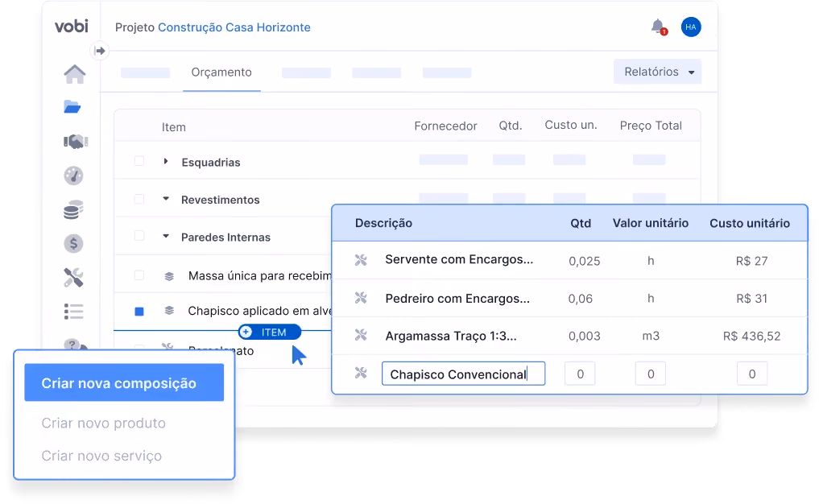Click the plus ITEM add button
This screenshot has width=819, height=504.
click(270, 333)
